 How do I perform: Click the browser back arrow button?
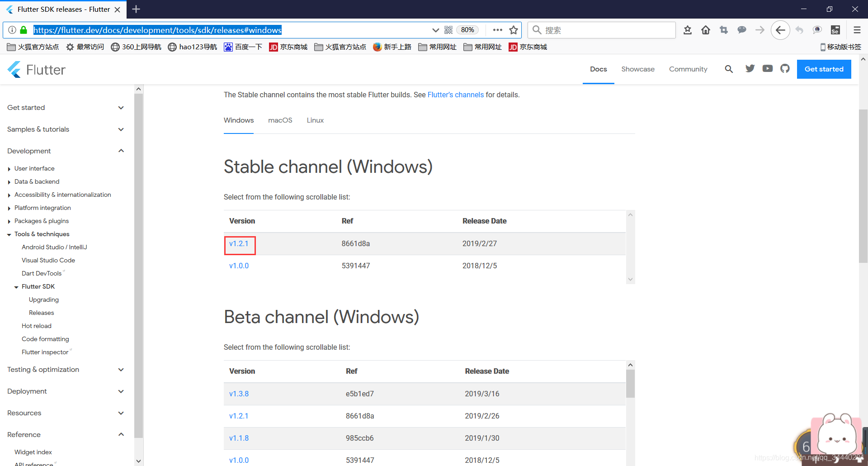tap(780, 30)
